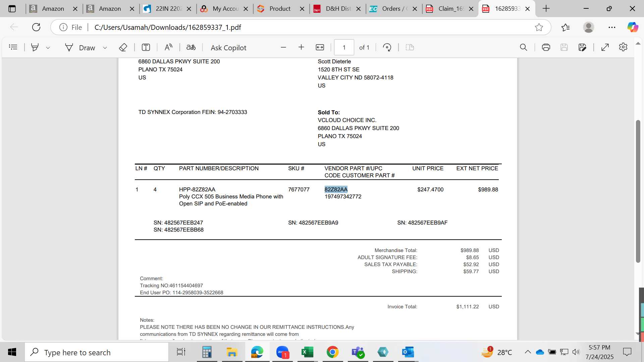Click the unit price $247.4700

[430, 189]
